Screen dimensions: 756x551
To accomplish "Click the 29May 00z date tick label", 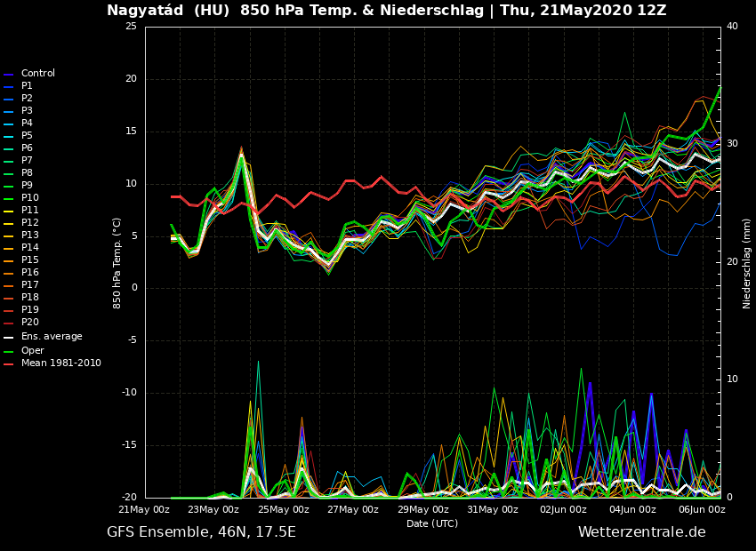I will pos(423,509).
